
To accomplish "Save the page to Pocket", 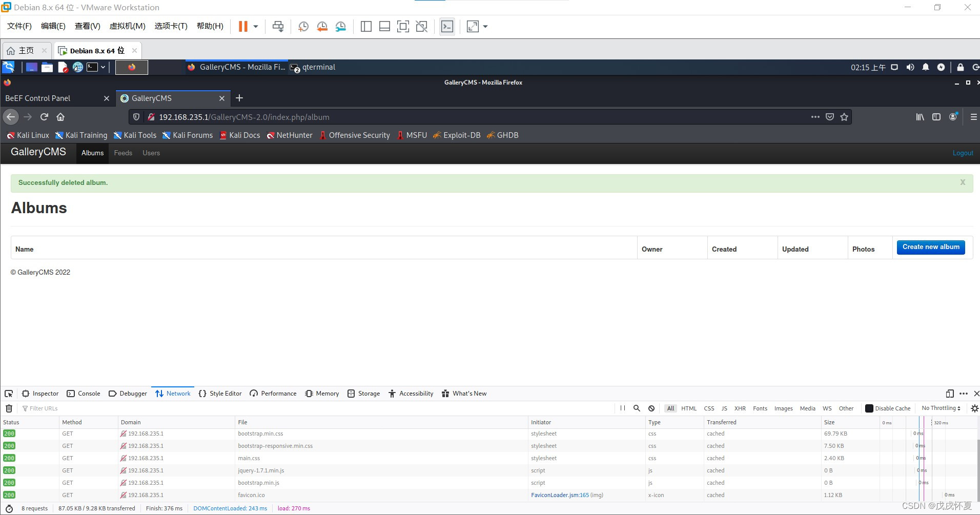I will 830,117.
